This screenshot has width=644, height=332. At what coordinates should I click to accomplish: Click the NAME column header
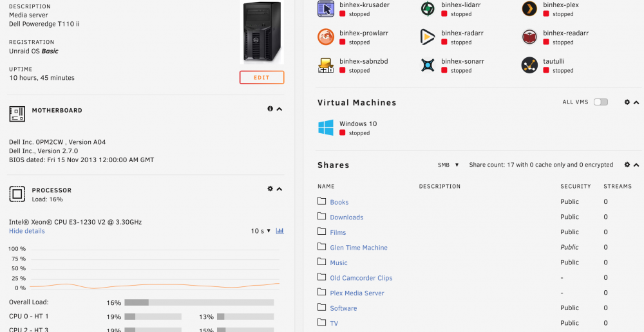pos(326,187)
